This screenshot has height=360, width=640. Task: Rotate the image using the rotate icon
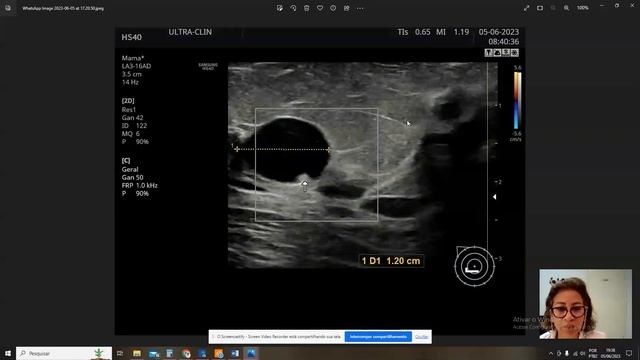(x=293, y=8)
